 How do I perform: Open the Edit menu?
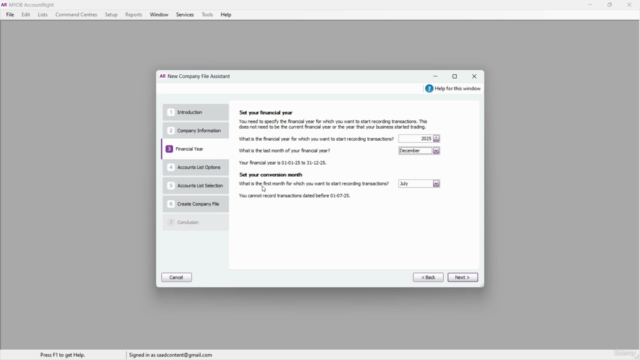click(x=26, y=15)
